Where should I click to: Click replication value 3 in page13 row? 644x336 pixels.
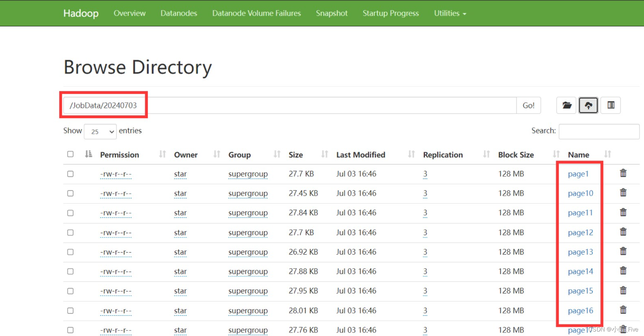tap(425, 252)
